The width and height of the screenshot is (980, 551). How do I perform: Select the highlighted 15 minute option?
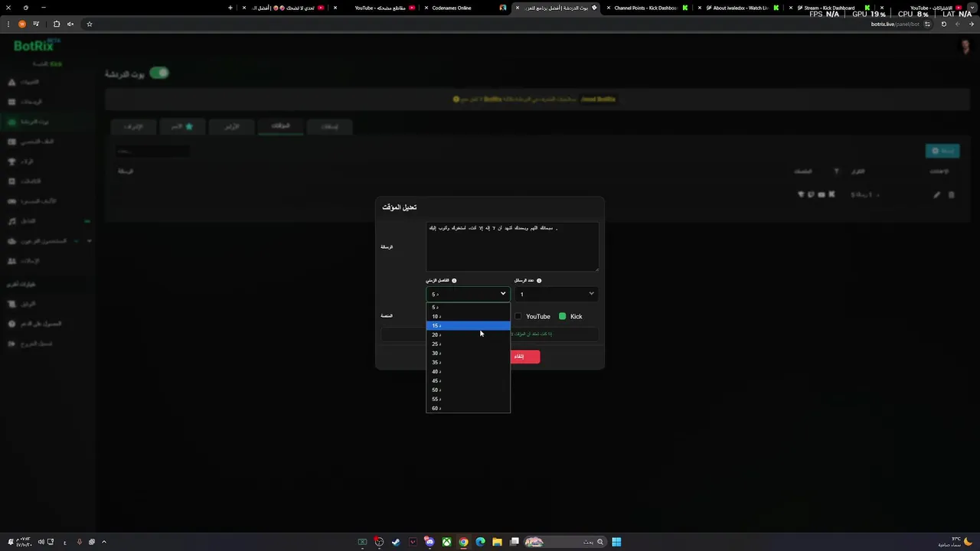pos(468,325)
